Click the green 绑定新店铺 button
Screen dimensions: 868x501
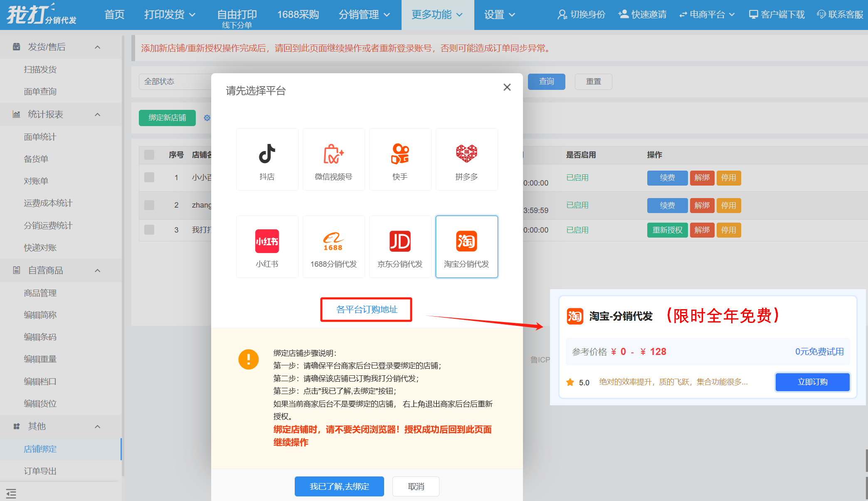click(x=167, y=118)
